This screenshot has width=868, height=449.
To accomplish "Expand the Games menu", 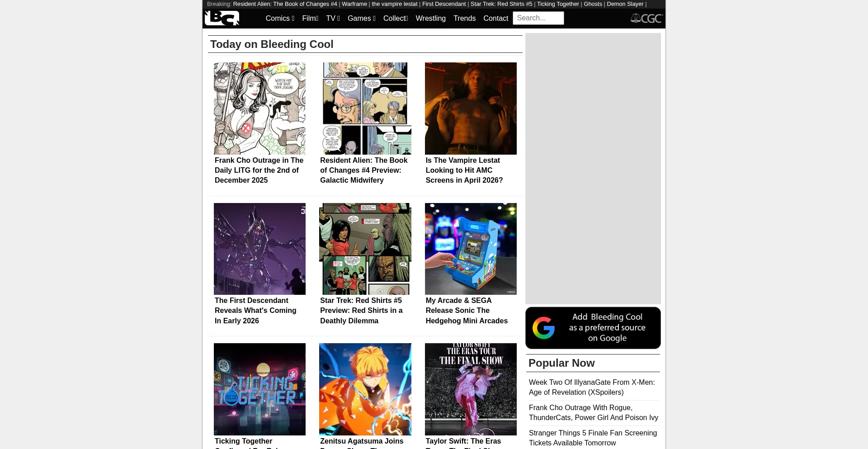I will click(361, 19).
